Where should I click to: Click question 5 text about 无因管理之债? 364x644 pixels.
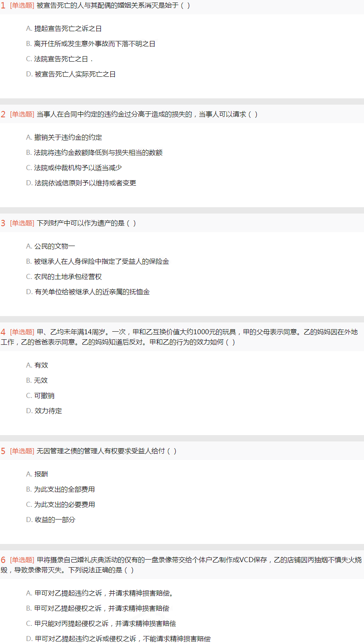[106, 451]
